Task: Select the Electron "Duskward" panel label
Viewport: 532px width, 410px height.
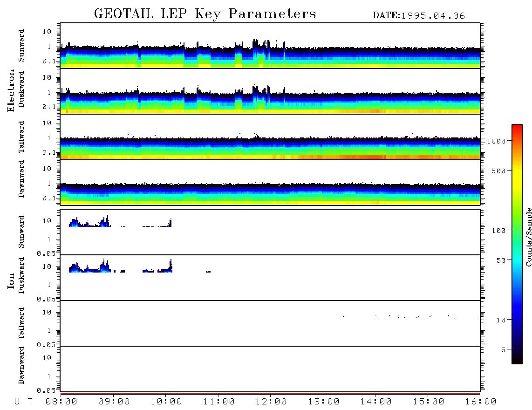Action: pyautogui.click(x=21, y=89)
